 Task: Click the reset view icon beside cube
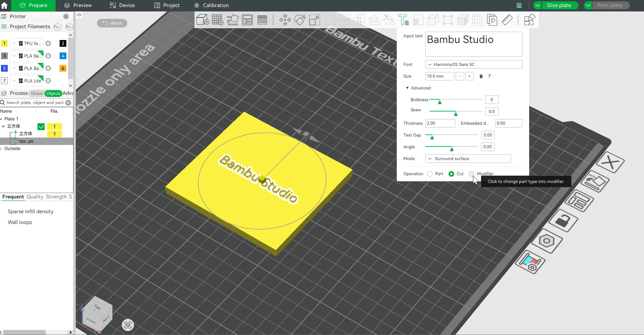click(x=128, y=325)
